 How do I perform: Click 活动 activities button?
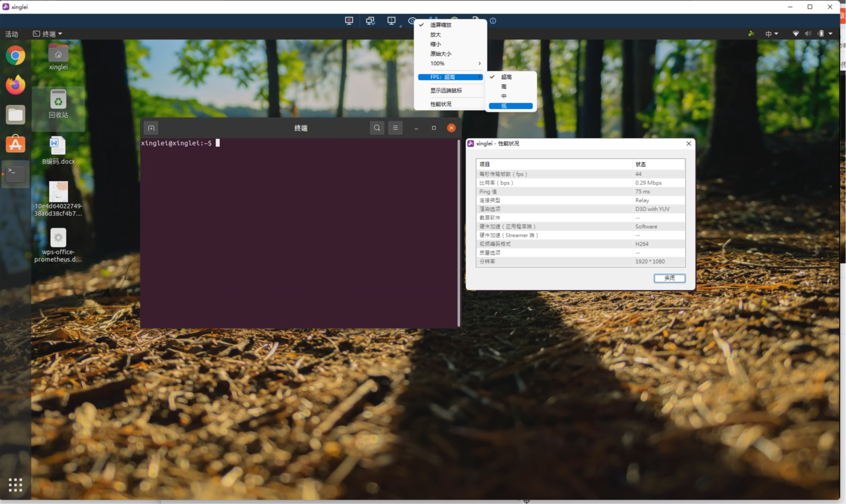click(x=11, y=34)
